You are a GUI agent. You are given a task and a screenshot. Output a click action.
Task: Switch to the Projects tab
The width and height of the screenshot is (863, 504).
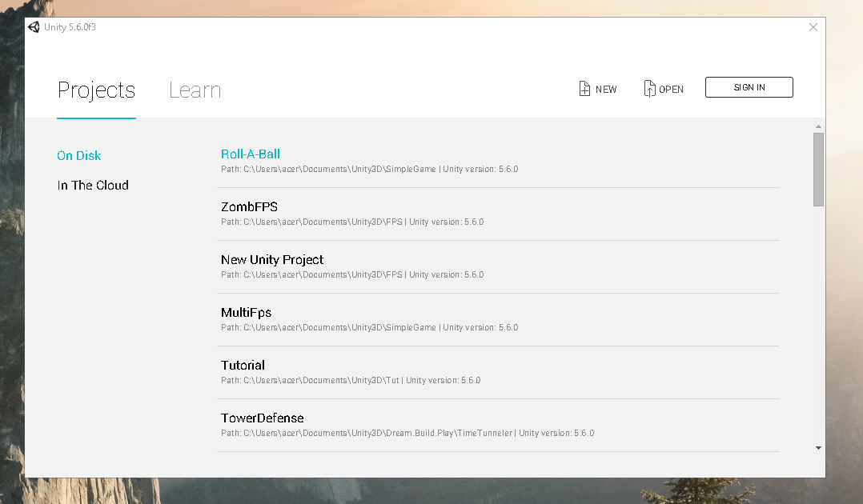pyautogui.click(x=96, y=90)
